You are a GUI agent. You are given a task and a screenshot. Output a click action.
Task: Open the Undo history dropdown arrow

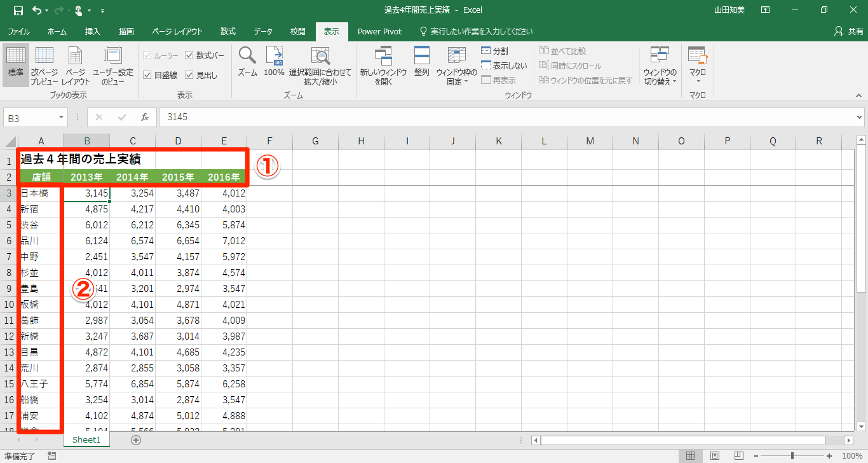48,10
